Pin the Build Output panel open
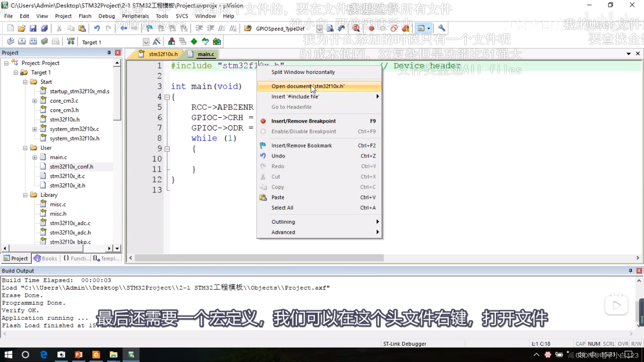Image resolution: width=644 pixels, height=362 pixels. click(630, 270)
